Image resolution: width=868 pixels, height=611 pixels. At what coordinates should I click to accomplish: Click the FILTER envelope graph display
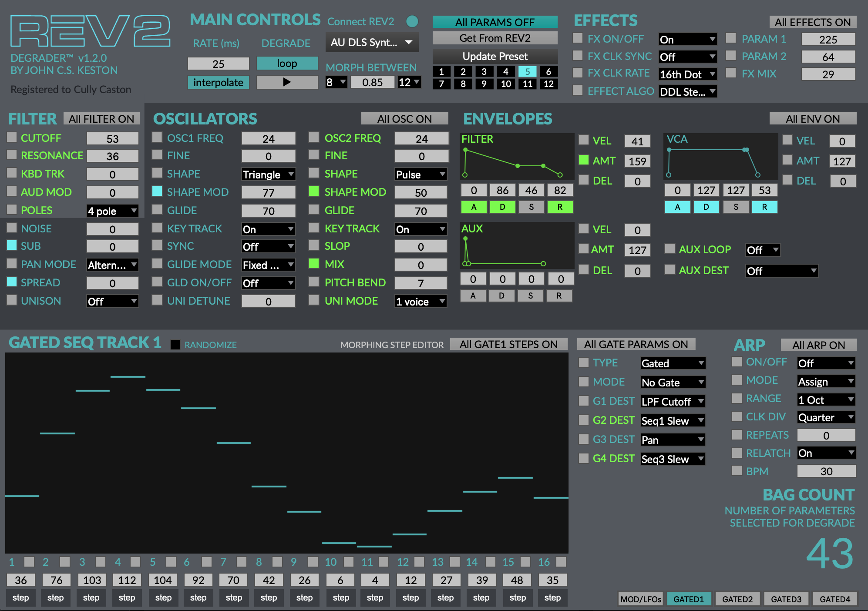(517, 157)
